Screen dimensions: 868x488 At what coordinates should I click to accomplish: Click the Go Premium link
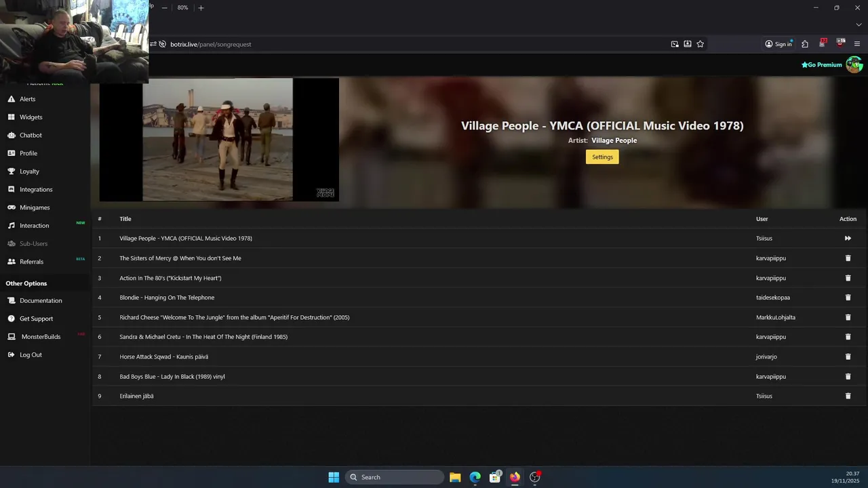(x=822, y=65)
